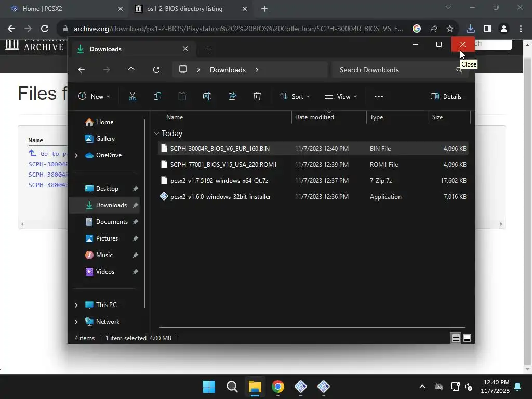This screenshot has width=532, height=399.
Task: Open the See more ellipsis menu
Action: coord(379,96)
